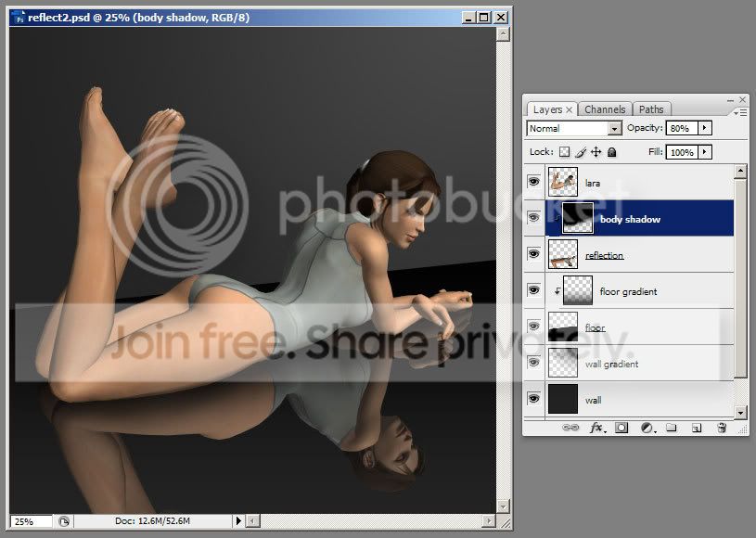Create a new layer group

pyautogui.click(x=672, y=428)
